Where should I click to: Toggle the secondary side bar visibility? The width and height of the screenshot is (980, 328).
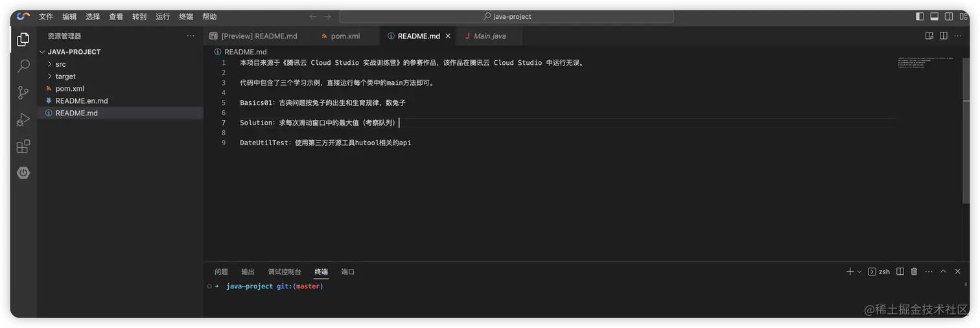click(948, 16)
